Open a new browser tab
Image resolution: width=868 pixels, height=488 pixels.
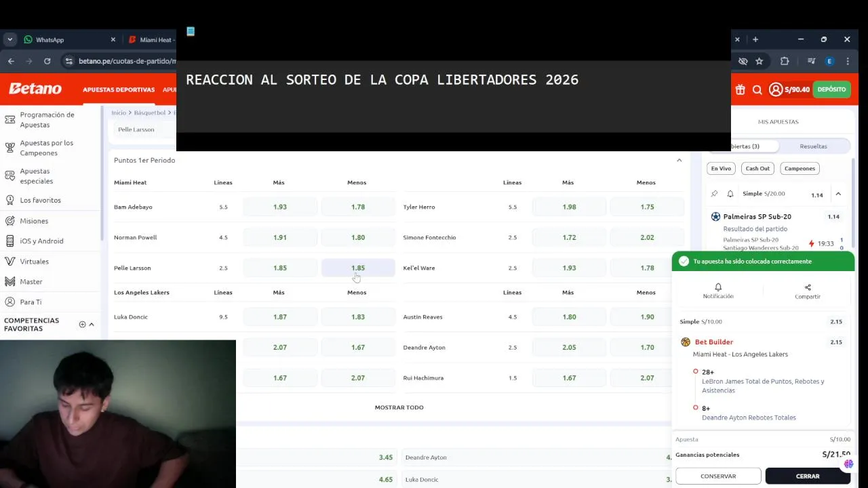[755, 39]
